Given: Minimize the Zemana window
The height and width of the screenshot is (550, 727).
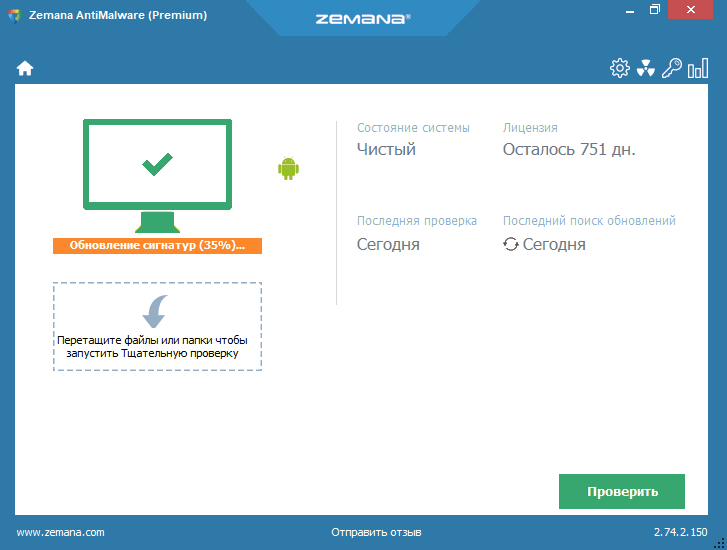Looking at the screenshot, I should pyautogui.click(x=630, y=10).
